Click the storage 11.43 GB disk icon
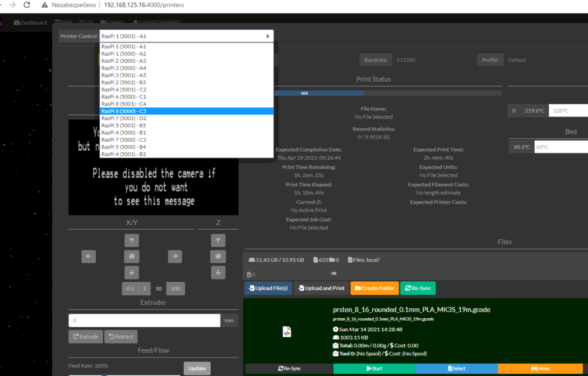Image resolution: width=588 pixels, height=376 pixels. click(252, 260)
